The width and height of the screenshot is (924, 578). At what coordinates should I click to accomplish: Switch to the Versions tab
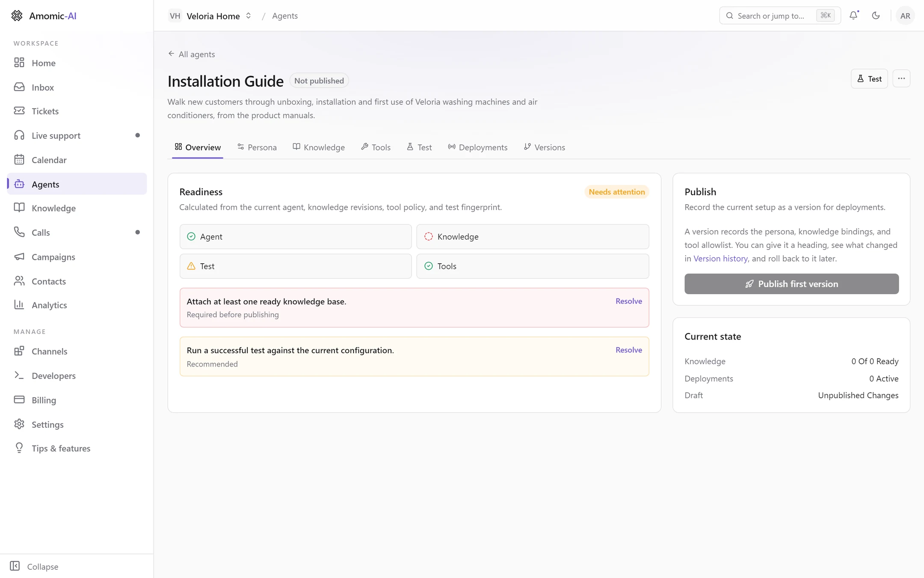(x=544, y=147)
